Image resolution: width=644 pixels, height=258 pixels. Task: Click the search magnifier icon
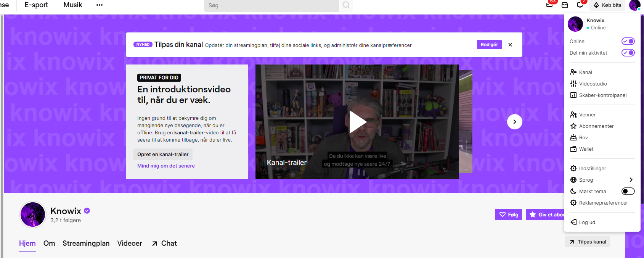tap(346, 5)
